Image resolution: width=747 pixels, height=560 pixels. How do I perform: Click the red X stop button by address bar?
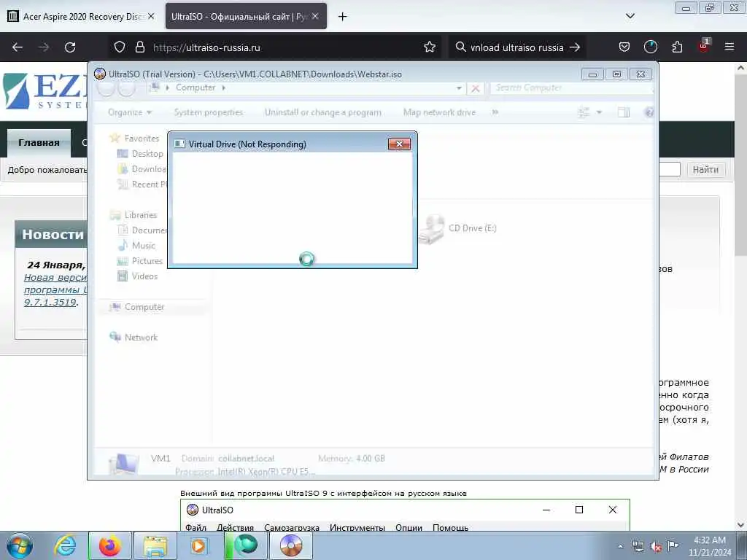[475, 88]
